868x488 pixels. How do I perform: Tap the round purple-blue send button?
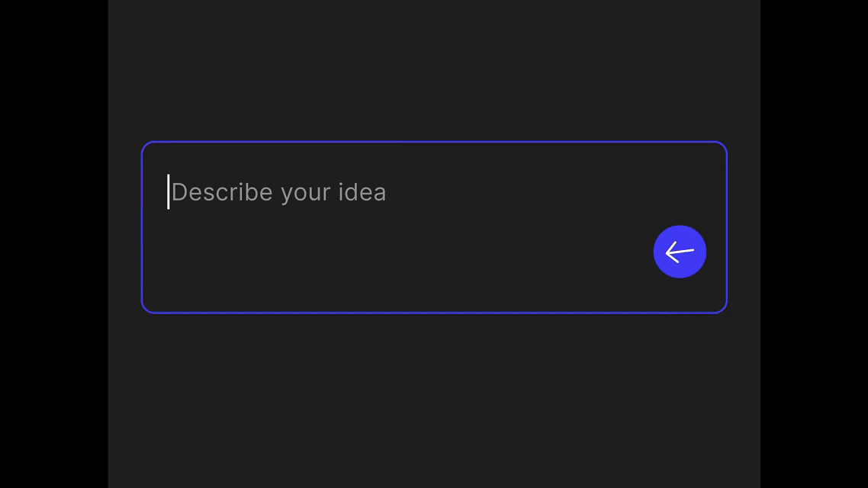(680, 252)
